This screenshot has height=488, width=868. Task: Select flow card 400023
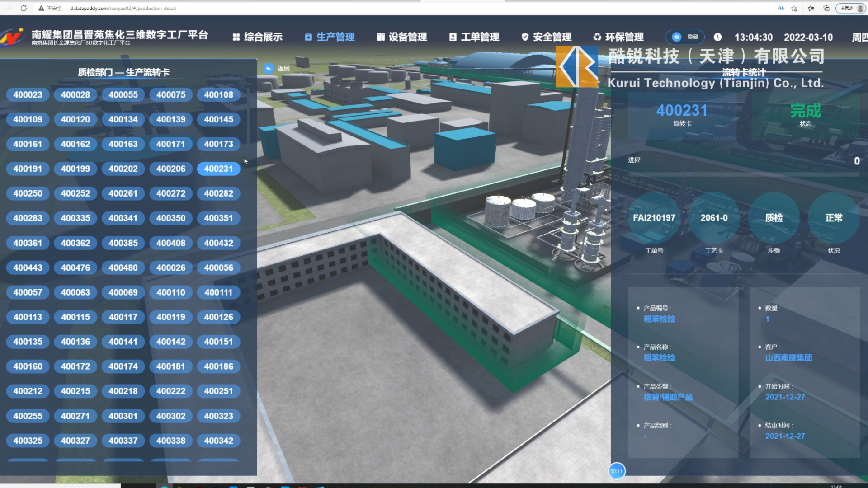click(28, 95)
